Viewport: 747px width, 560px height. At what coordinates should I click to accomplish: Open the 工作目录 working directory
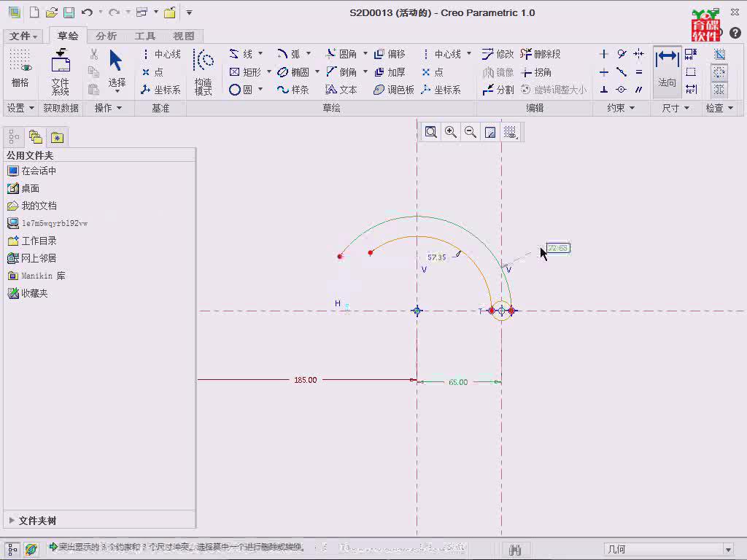32,241
